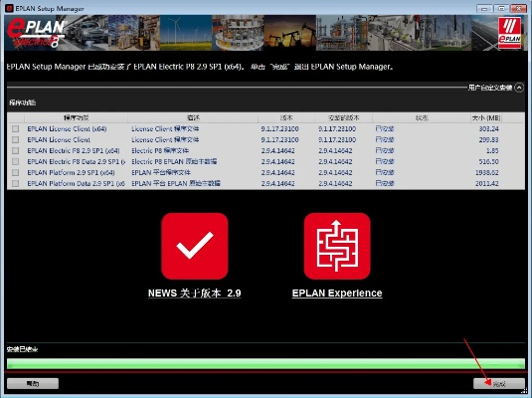Click size value 299.83
Screen dimensions: 532x398
coord(488,140)
